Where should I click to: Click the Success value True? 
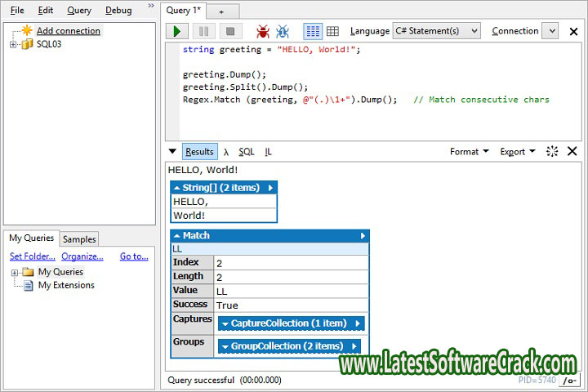coord(227,305)
